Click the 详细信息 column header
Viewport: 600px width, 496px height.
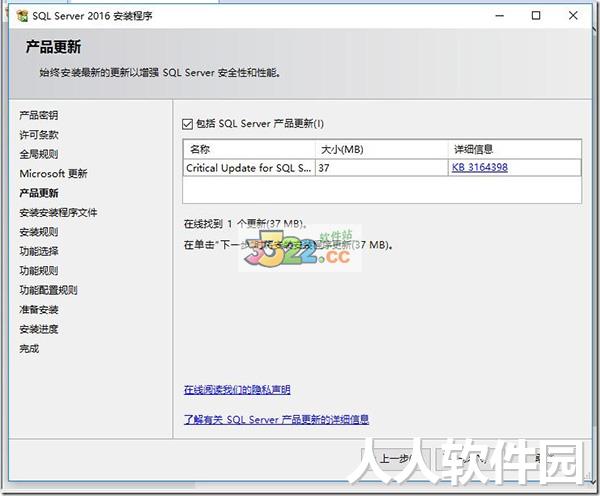515,149
